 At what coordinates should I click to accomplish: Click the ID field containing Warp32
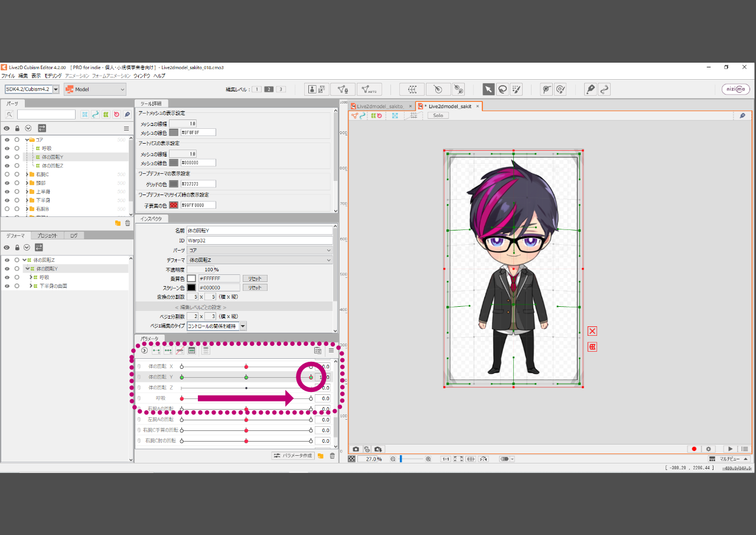[x=259, y=241]
